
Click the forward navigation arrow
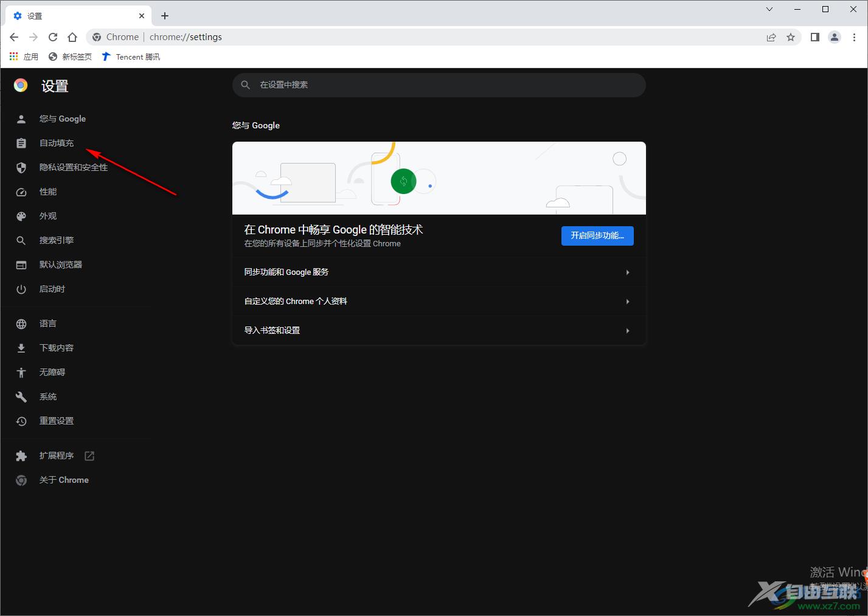33,37
